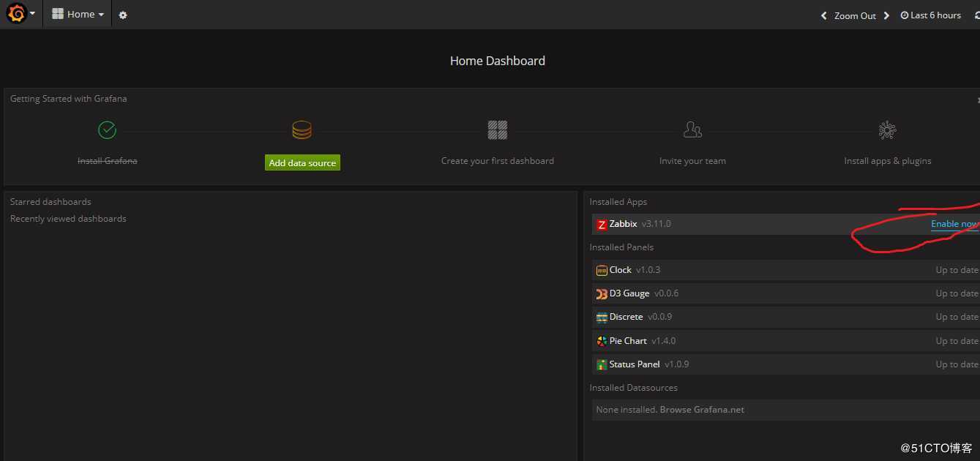This screenshot has height=461, width=980.
Task: Open the Clock v1.0.3 panel plugin
Action: pos(785,270)
